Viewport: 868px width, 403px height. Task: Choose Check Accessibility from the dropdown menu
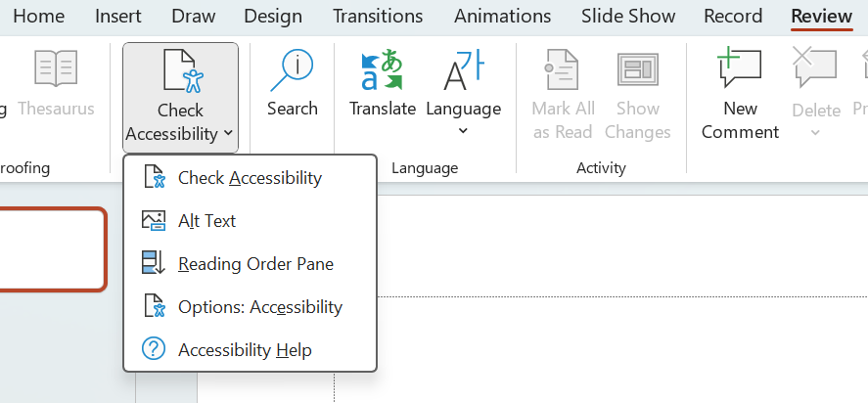pyautogui.click(x=250, y=178)
